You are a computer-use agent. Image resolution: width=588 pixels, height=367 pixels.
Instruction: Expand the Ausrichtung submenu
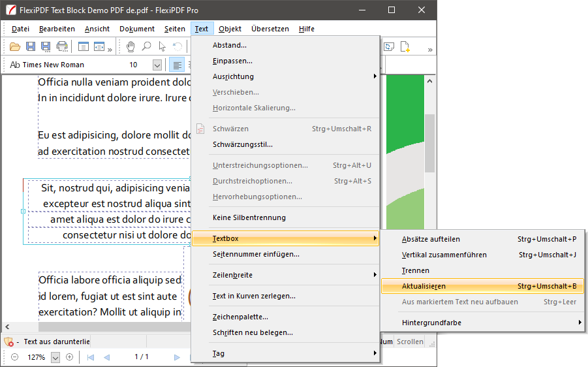click(x=285, y=76)
